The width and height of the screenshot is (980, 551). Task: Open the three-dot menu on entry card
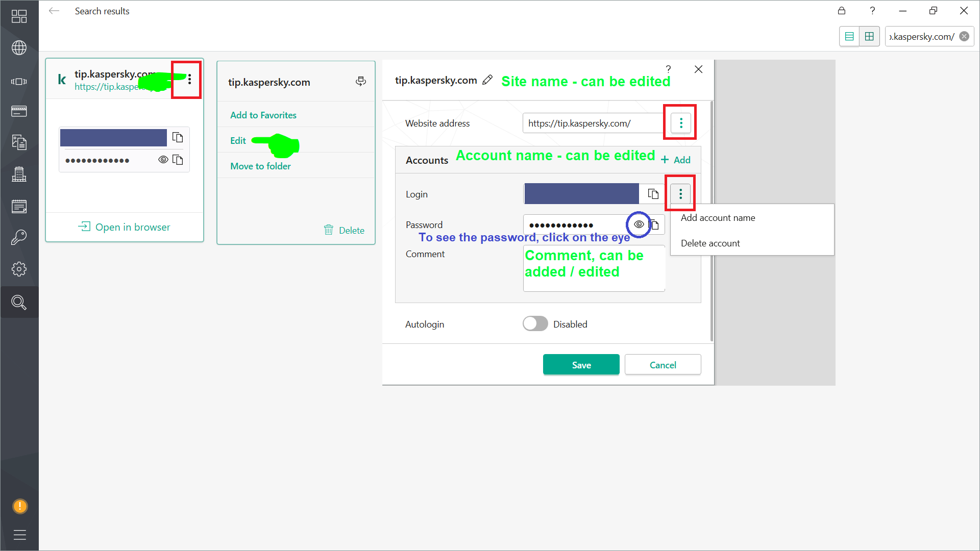click(189, 80)
